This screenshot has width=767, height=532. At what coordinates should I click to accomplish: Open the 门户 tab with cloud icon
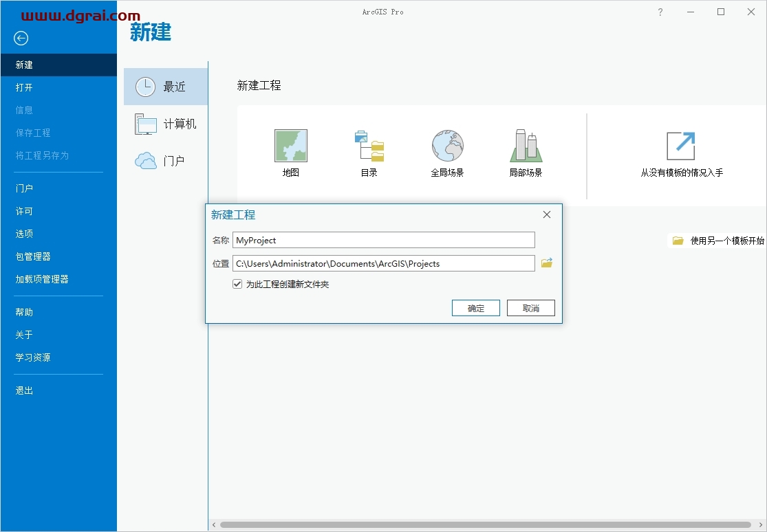point(166,160)
